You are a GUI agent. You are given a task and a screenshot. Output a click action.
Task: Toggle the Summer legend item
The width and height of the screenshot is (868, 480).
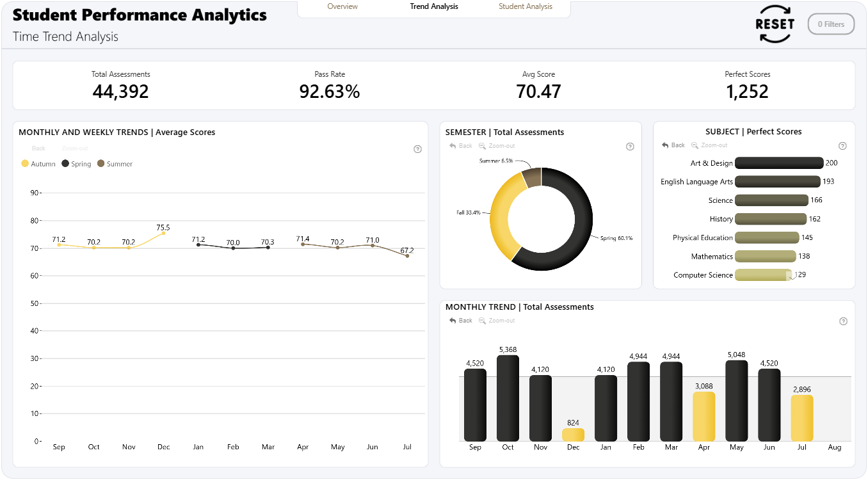pos(115,164)
